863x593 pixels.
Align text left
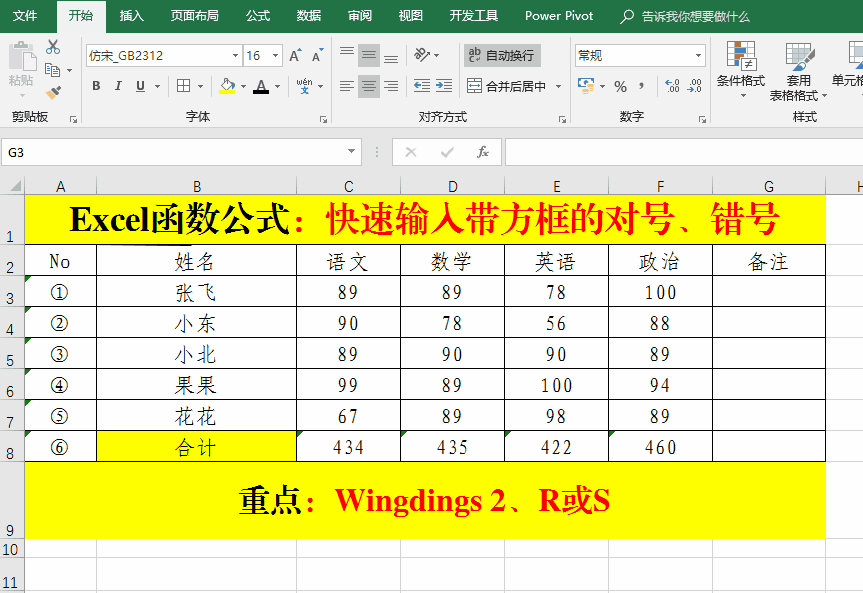pyautogui.click(x=347, y=86)
